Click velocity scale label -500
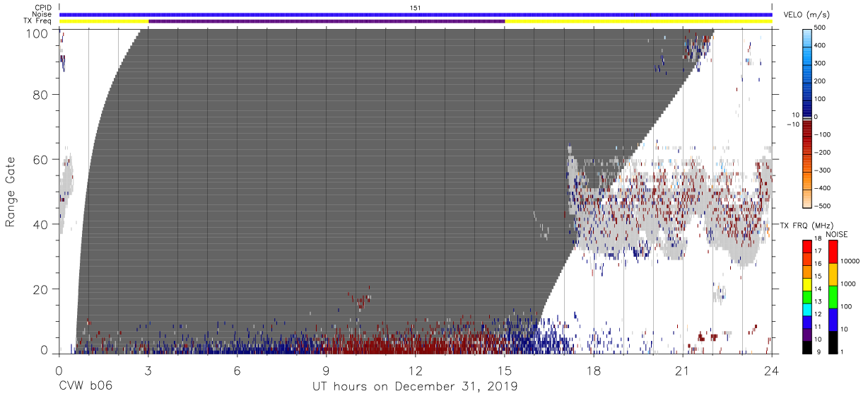The image size is (868, 401). tap(824, 206)
